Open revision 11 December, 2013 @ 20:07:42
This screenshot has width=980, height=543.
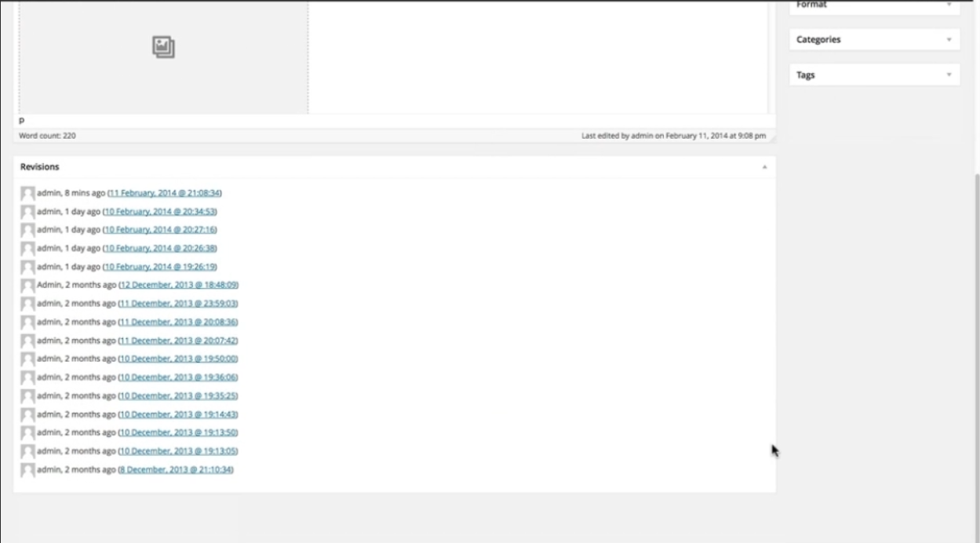[179, 341]
